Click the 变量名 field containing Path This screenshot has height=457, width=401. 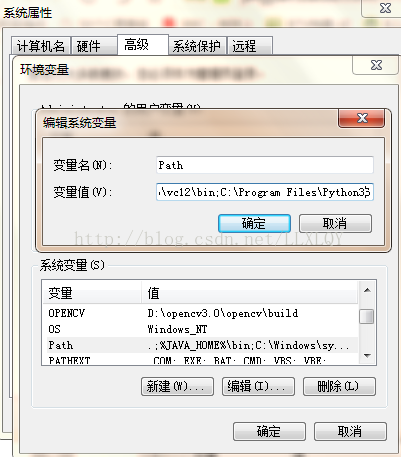[x=265, y=165]
